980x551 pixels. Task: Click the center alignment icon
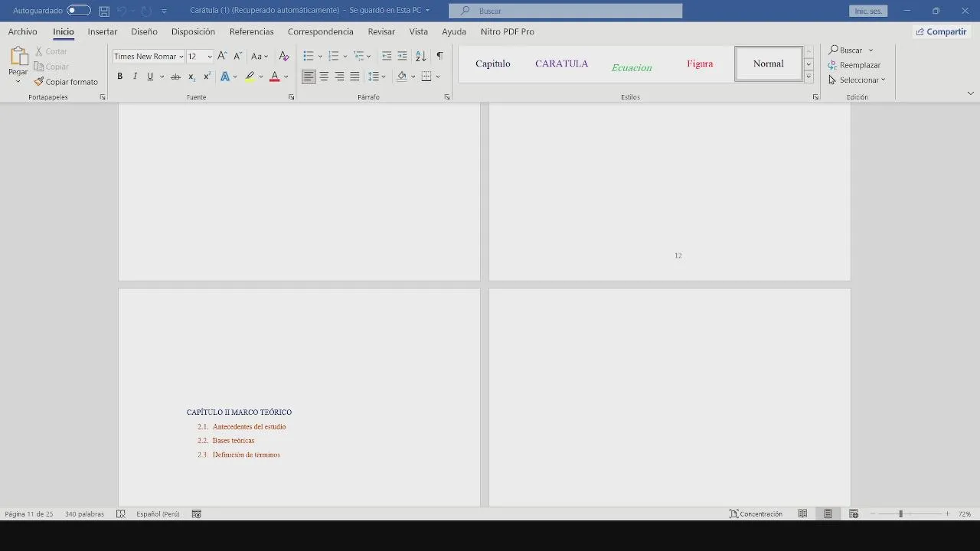click(x=324, y=77)
